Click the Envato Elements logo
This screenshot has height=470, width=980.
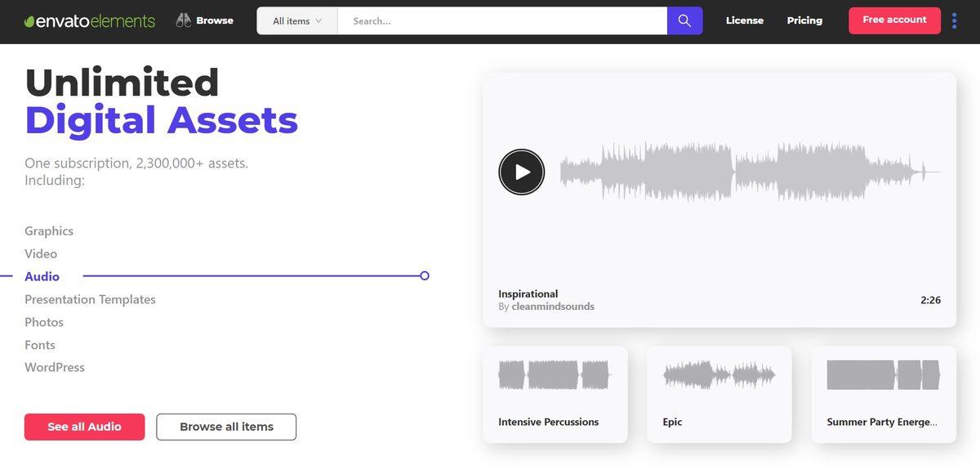[x=89, y=21]
